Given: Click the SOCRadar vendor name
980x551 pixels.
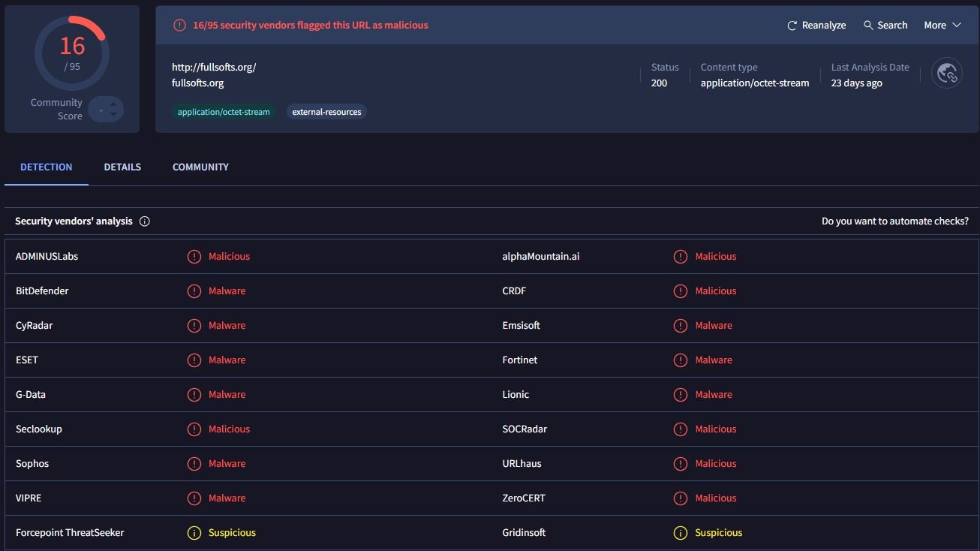Looking at the screenshot, I should [x=525, y=429].
